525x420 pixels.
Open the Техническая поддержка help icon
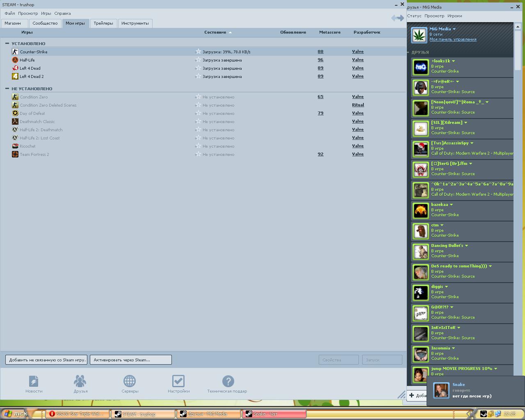click(228, 381)
